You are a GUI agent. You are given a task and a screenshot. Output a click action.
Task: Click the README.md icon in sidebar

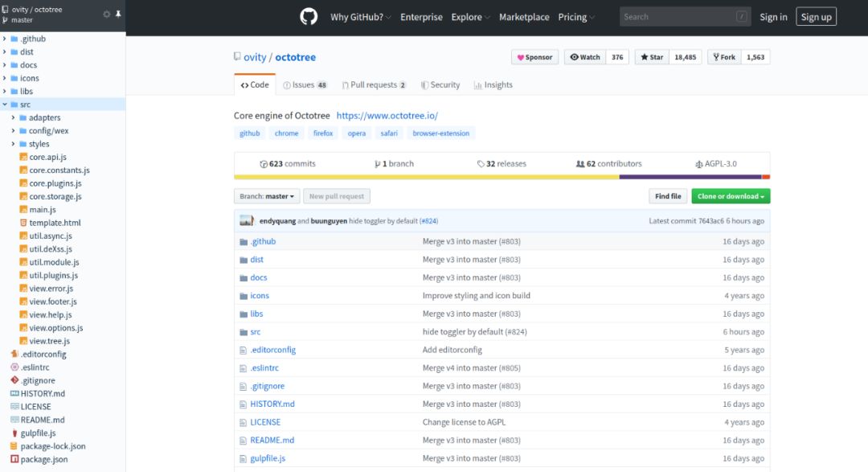pos(14,420)
